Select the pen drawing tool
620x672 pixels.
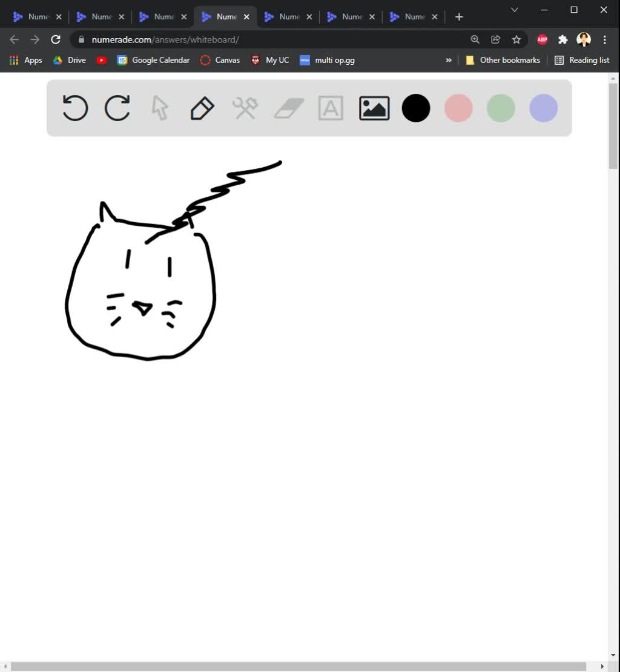(x=202, y=108)
